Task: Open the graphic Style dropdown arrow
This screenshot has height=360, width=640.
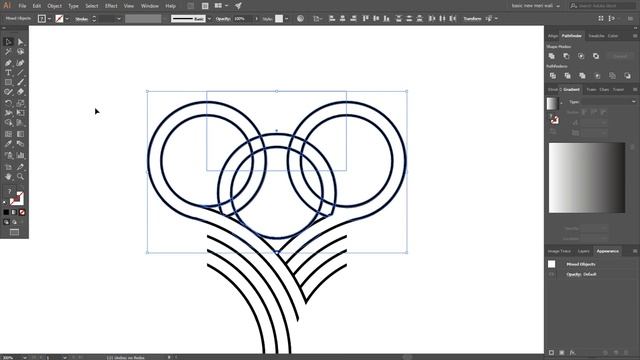Action: (287, 19)
